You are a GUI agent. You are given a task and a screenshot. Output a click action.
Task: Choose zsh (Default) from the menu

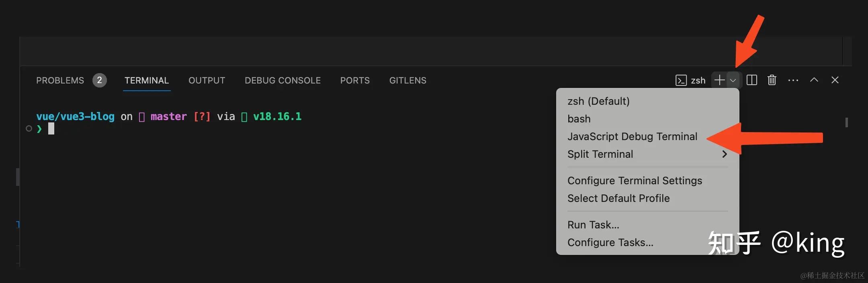[x=598, y=101]
